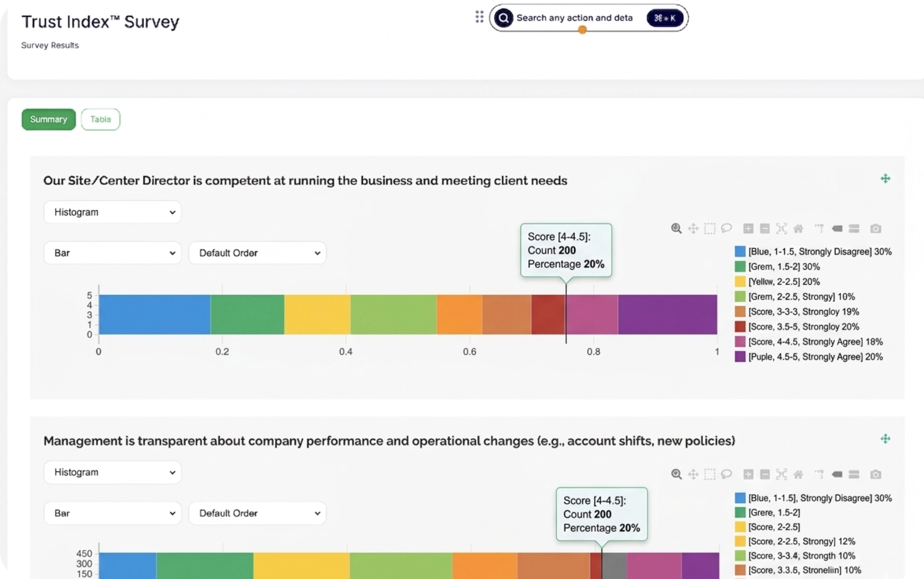Image resolution: width=924 pixels, height=579 pixels.
Task: Switch to the Summary tab
Action: [48, 119]
